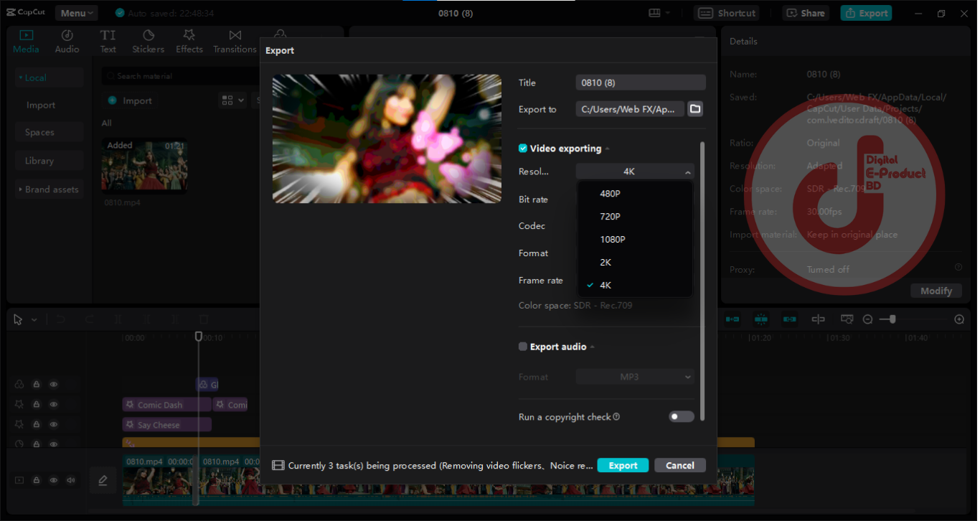Collapse the Export audio section arrow
Image resolution: width=980 pixels, height=521 pixels.
[x=593, y=347]
